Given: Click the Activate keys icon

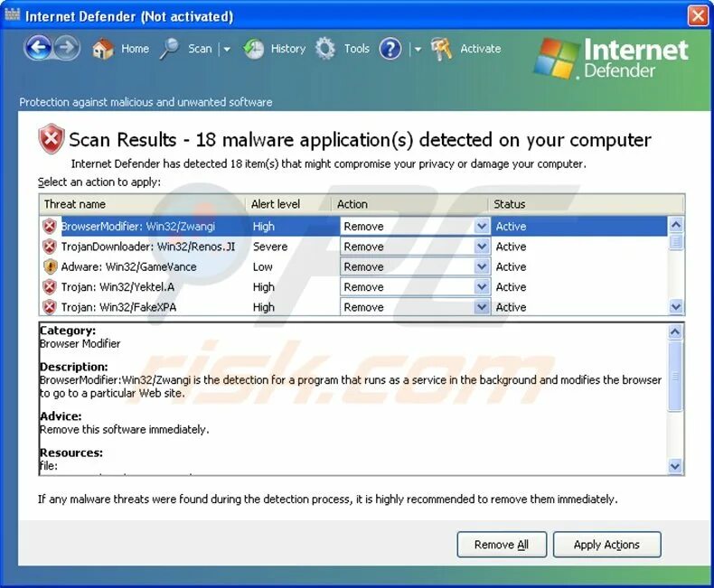Looking at the screenshot, I should 441,49.
